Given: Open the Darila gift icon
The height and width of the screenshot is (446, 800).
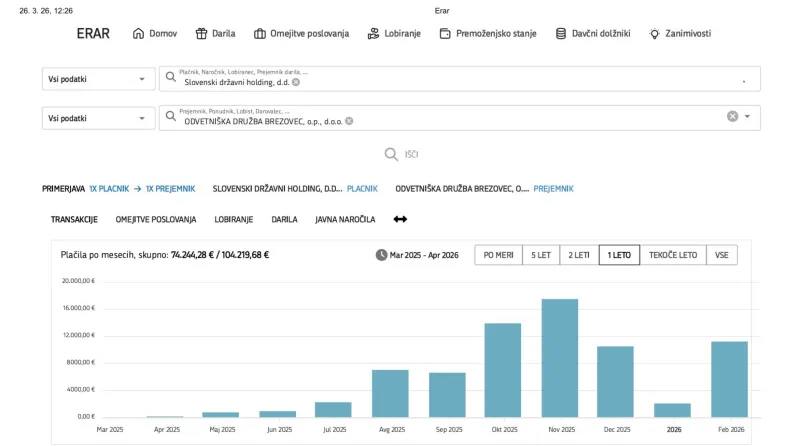Looking at the screenshot, I should pos(201,33).
